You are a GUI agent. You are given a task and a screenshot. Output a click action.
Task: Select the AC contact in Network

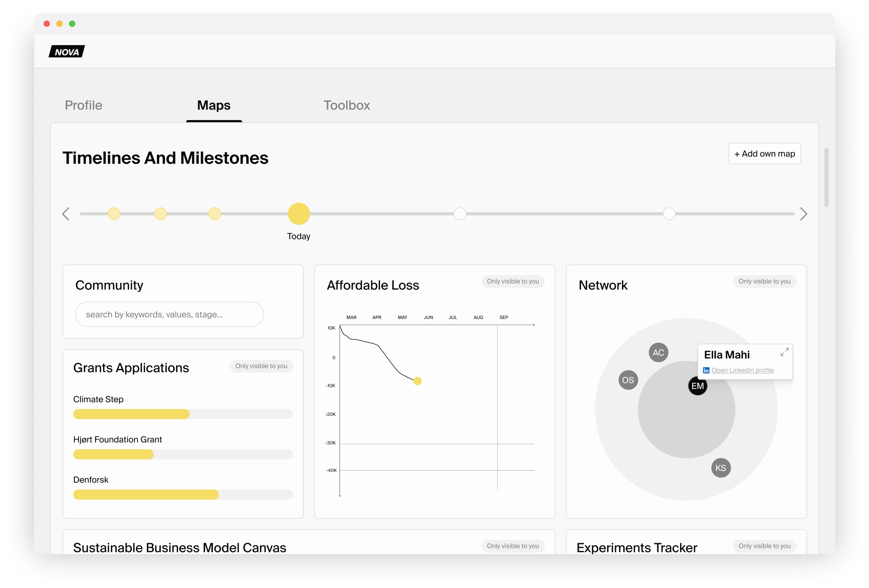click(658, 352)
